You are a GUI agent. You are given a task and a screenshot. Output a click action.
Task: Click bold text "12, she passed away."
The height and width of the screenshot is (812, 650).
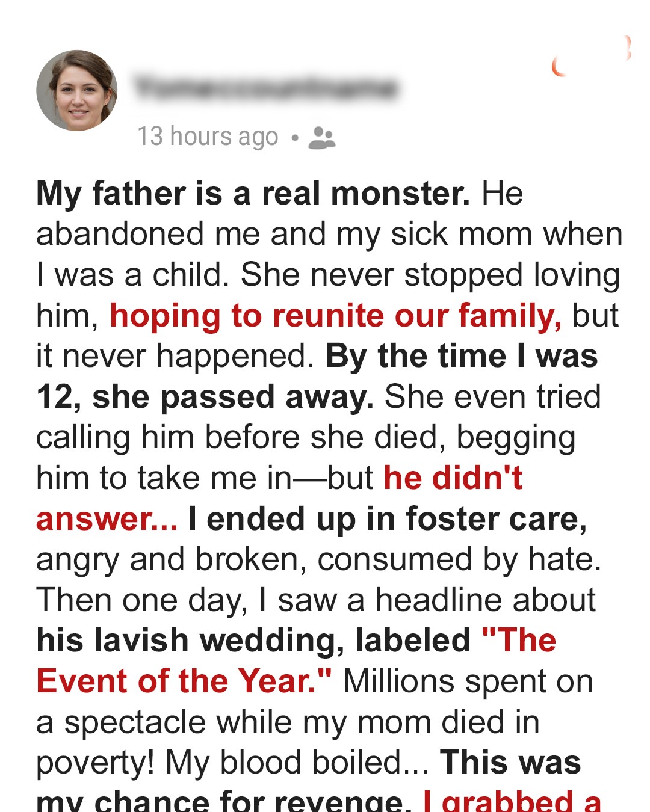tap(205, 397)
